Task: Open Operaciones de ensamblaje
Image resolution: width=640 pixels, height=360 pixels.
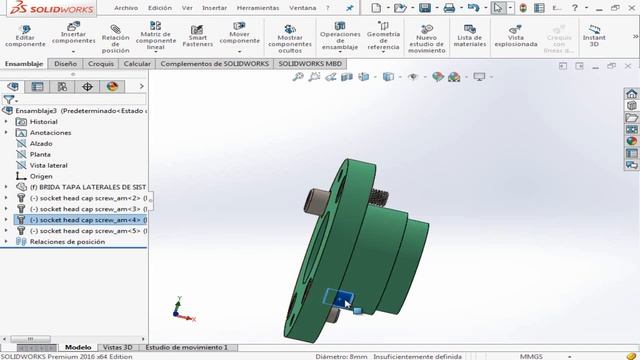Action: 340,36
